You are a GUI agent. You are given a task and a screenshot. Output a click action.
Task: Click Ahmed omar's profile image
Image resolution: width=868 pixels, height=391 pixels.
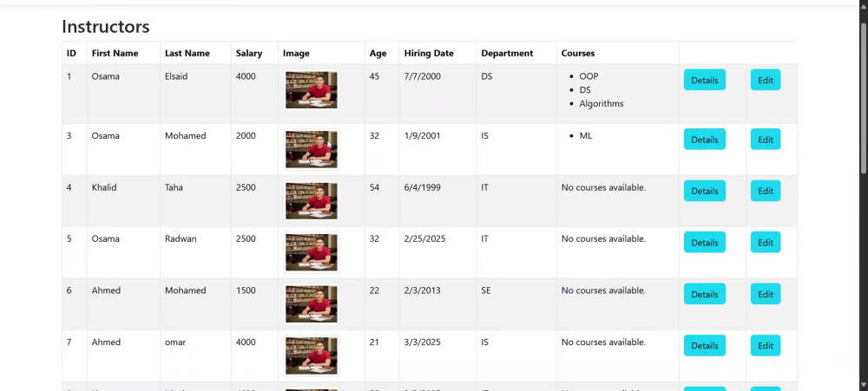(x=311, y=355)
